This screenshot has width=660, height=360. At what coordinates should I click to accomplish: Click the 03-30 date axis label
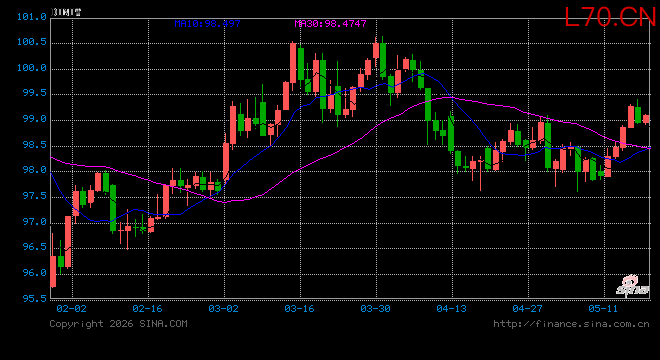click(x=375, y=309)
